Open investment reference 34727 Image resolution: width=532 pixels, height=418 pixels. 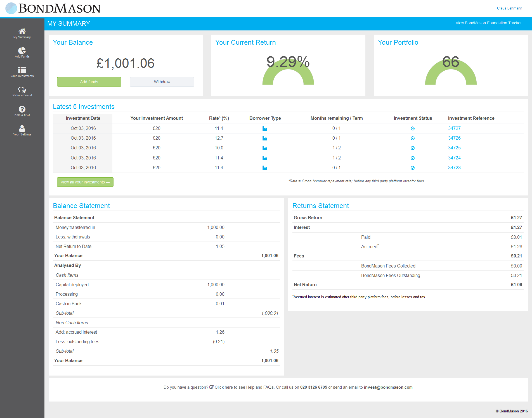(454, 128)
